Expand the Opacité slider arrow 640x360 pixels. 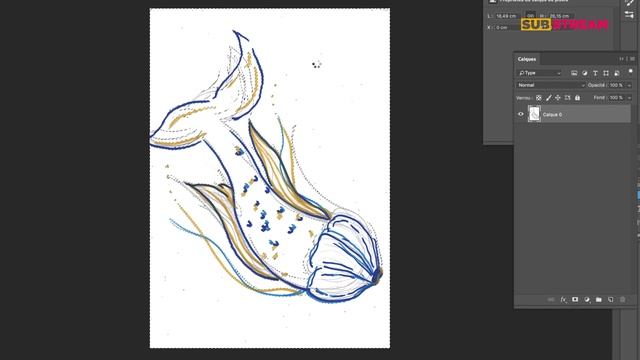pos(629,85)
